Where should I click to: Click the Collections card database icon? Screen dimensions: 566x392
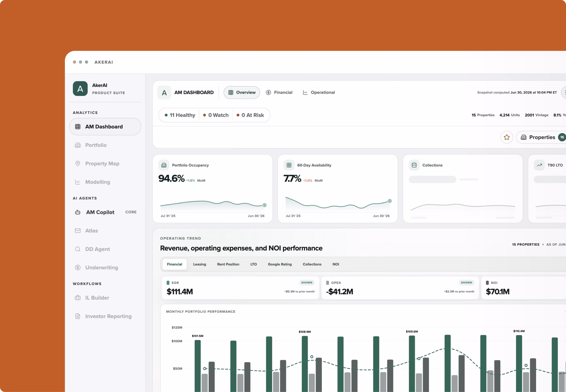(x=414, y=165)
